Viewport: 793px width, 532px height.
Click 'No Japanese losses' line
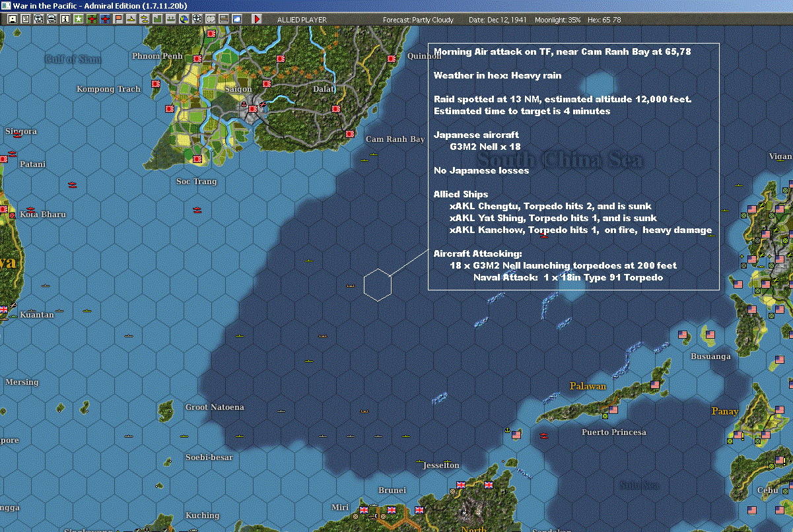[481, 170]
